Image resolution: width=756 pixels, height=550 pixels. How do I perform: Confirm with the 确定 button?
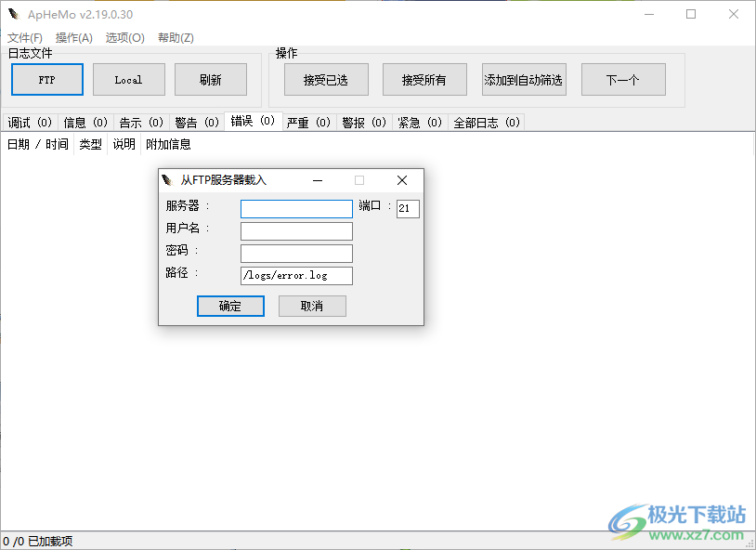(x=230, y=306)
